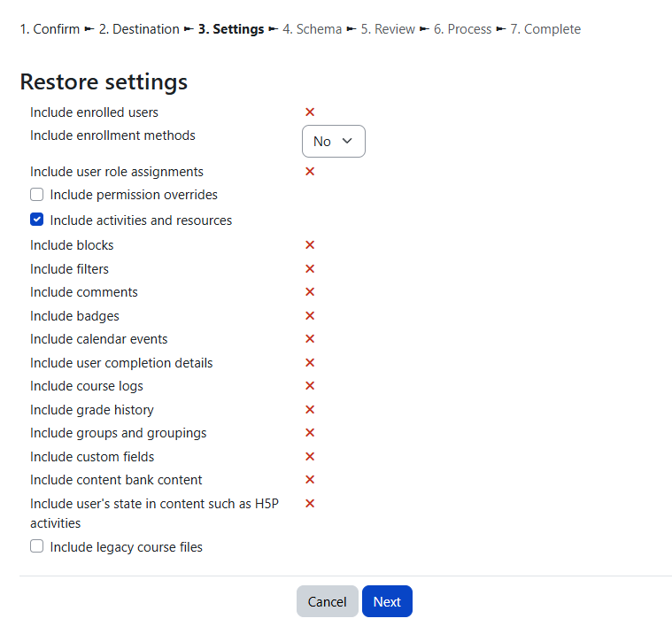
Task: Click the Include blocks label
Action: click(x=72, y=245)
